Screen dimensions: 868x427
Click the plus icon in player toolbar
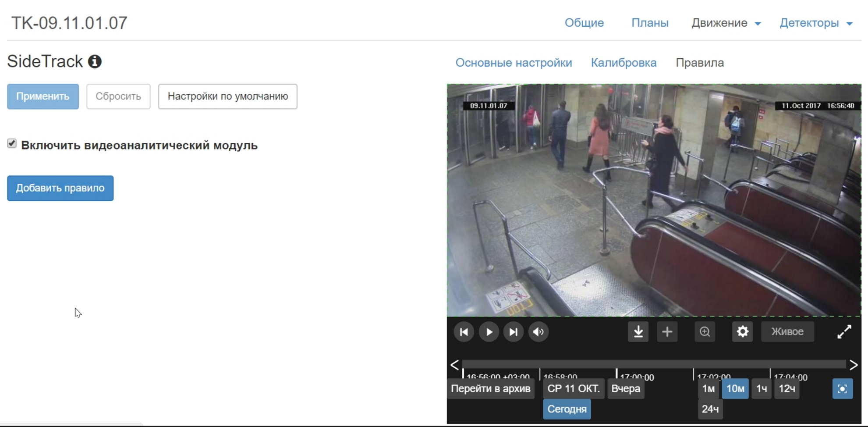pos(667,332)
